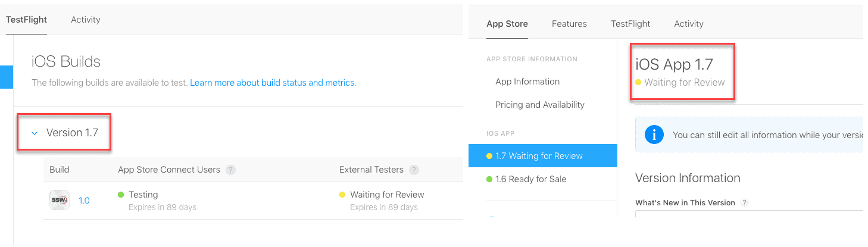Click help icon beside External Testers
Image resolution: width=868 pixels, height=247 pixels.
point(414,170)
